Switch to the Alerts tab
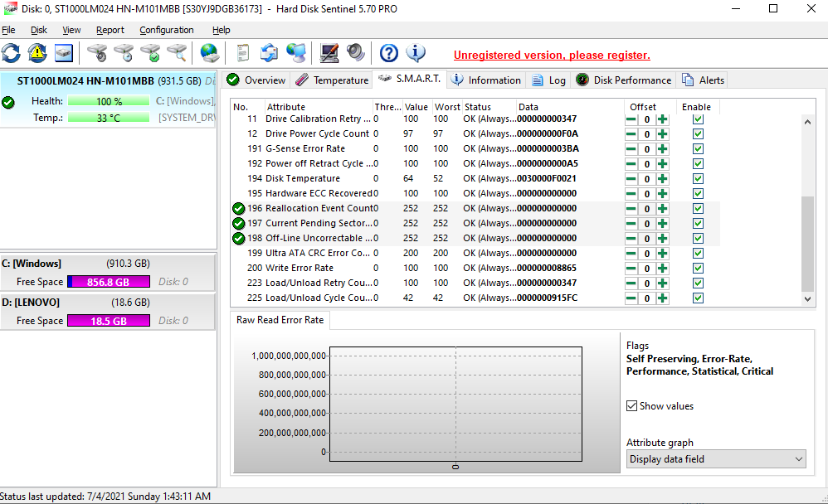Viewport: 828px width, 504px height. [x=703, y=80]
